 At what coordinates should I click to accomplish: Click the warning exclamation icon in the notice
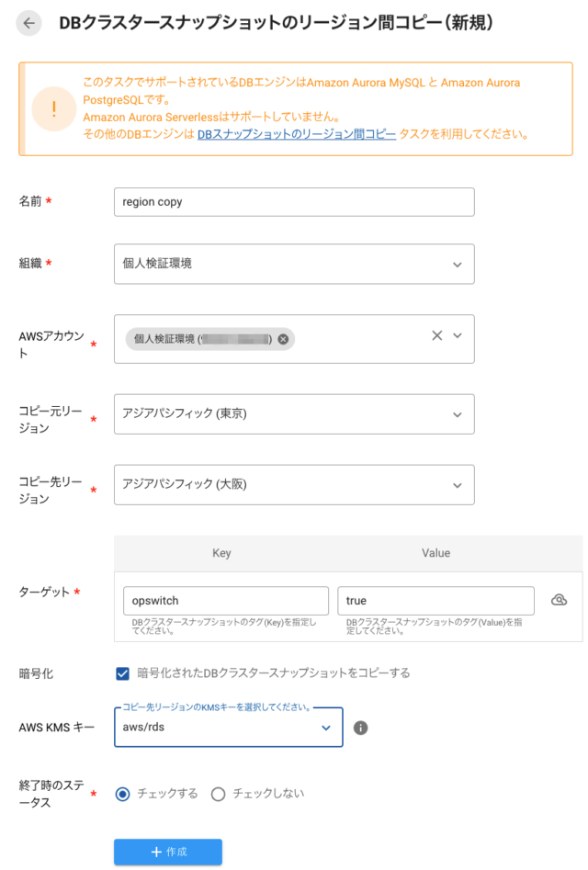tap(53, 108)
